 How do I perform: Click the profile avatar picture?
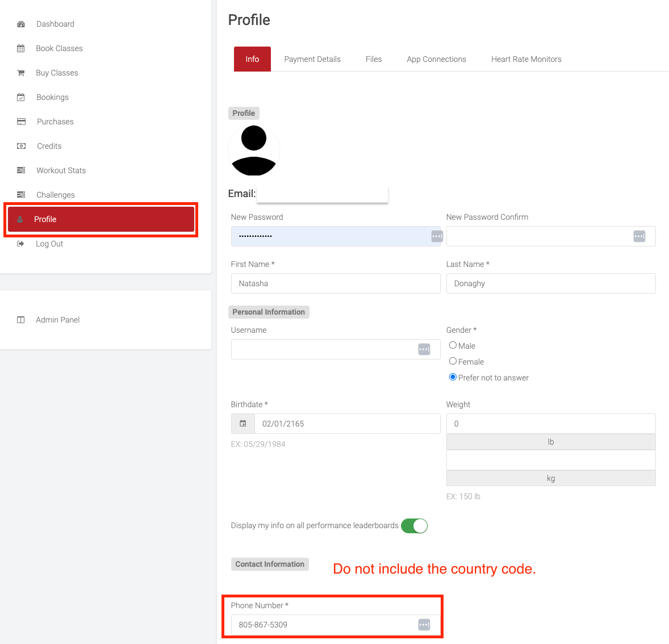pos(254,150)
